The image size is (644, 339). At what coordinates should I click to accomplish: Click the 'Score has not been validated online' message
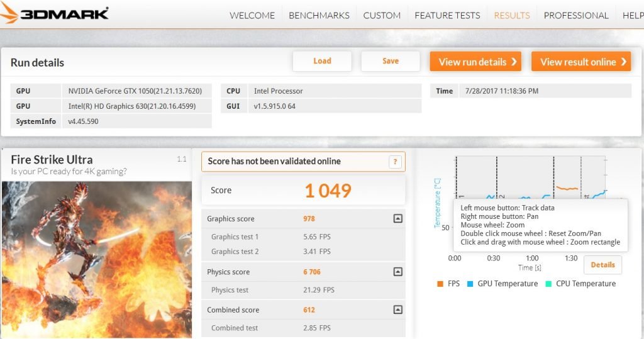[274, 161]
